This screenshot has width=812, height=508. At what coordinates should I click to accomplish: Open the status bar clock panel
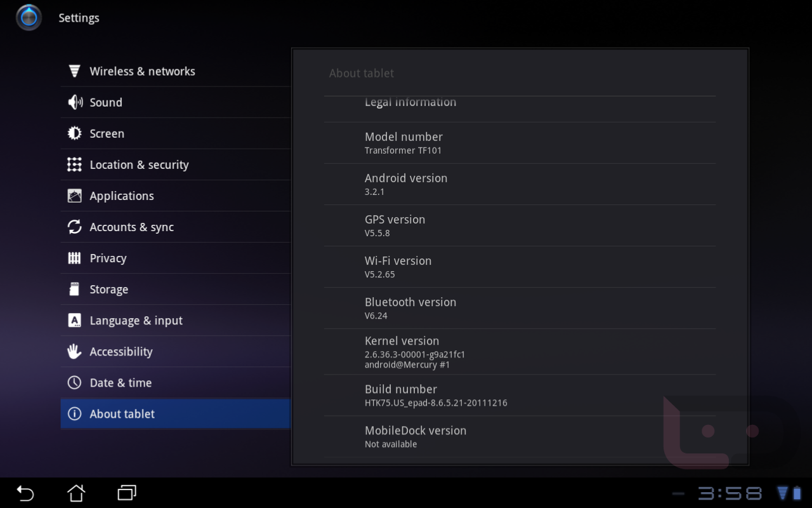(730, 493)
